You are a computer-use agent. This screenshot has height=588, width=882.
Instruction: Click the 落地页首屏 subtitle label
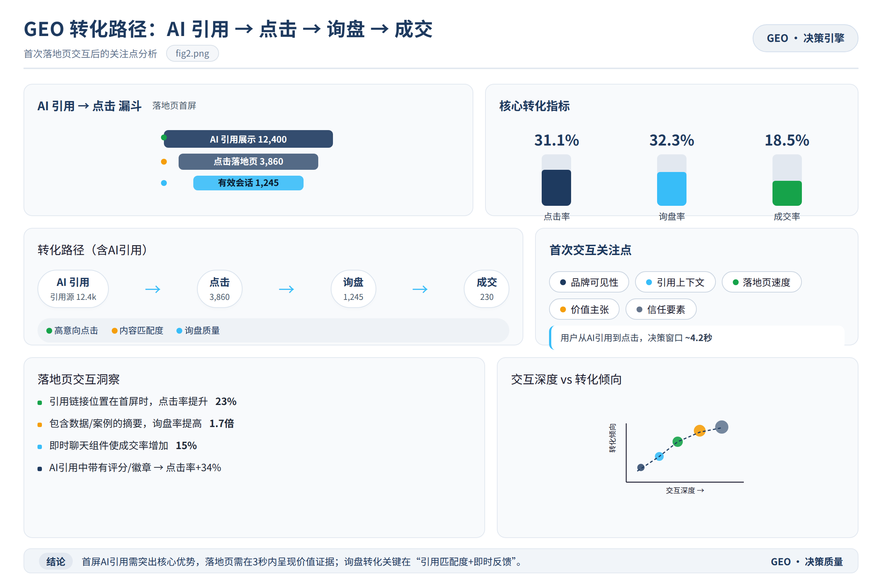174,105
